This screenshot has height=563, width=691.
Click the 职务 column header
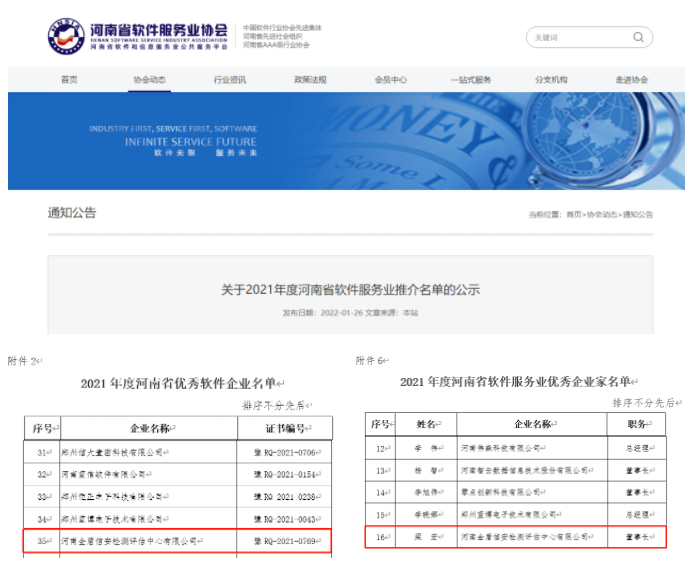tap(637, 424)
